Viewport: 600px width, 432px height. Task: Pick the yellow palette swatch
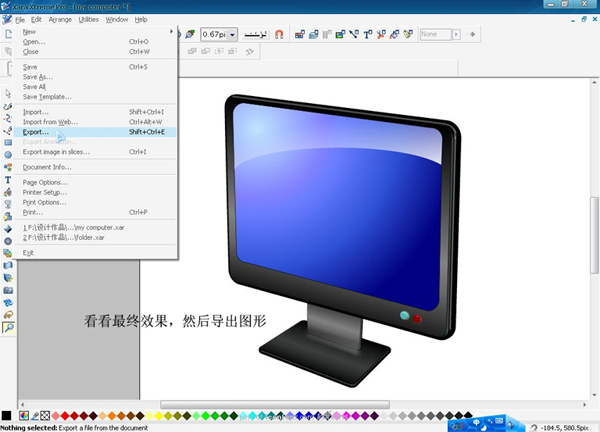click(x=158, y=416)
